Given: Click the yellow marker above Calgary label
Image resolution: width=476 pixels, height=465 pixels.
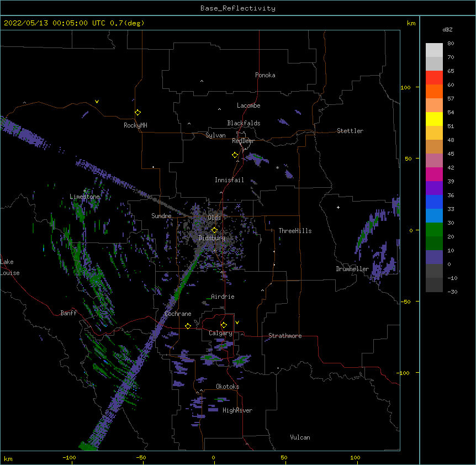Looking at the screenshot, I should [224, 325].
